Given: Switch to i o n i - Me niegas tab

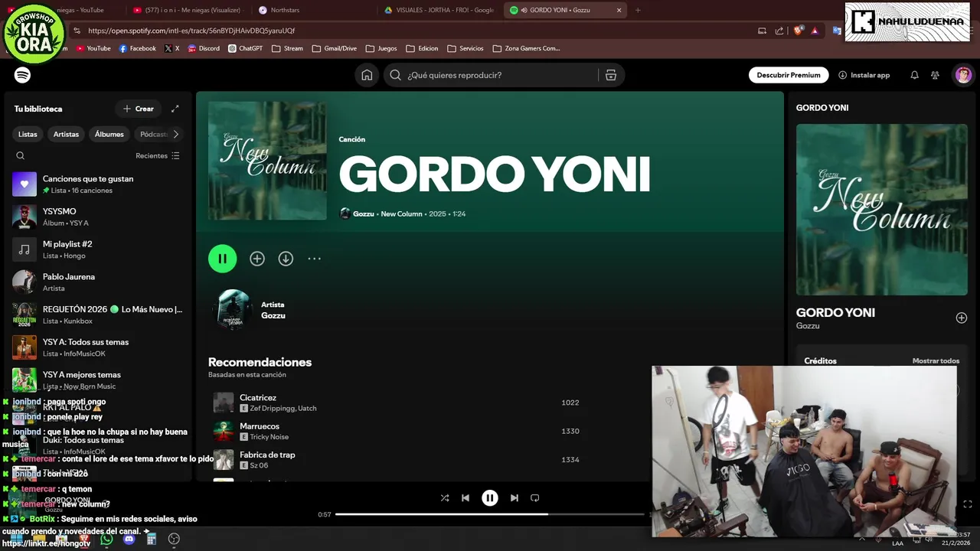Looking at the screenshot, I should pos(186,10).
